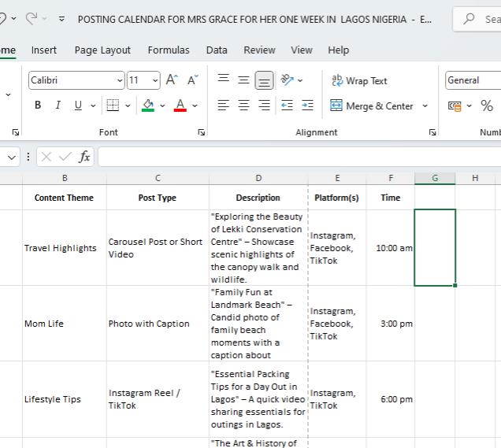Select column D header
This screenshot has width=501, height=448.
(x=258, y=178)
